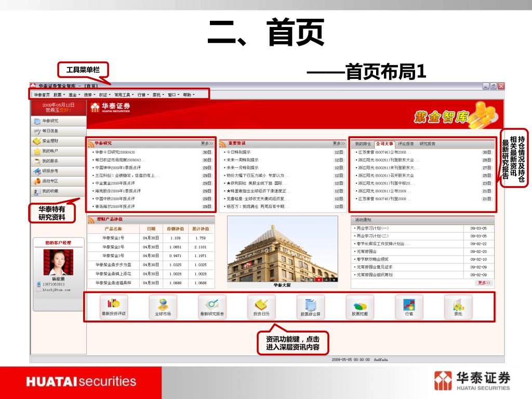Select 华泰研究 in the left sidebar

(58, 121)
